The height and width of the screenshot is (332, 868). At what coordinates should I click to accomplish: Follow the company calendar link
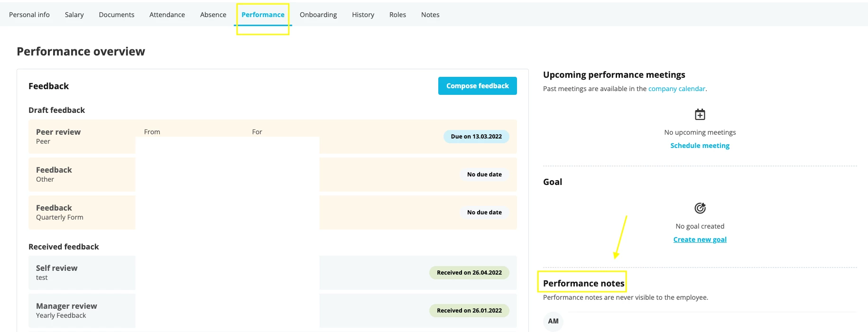point(676,89)
